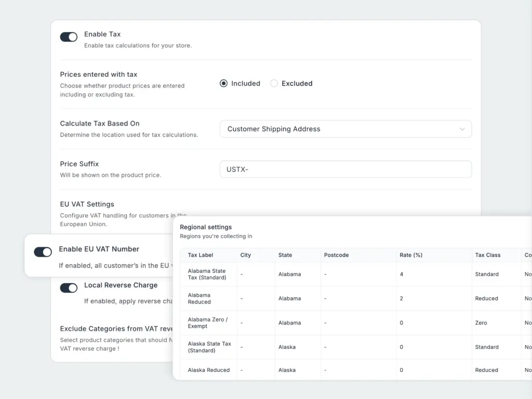This screenshot has height=399, width=532.
Task: Select the Alaska Reduced tax label
Action: (x=209, y=370)
